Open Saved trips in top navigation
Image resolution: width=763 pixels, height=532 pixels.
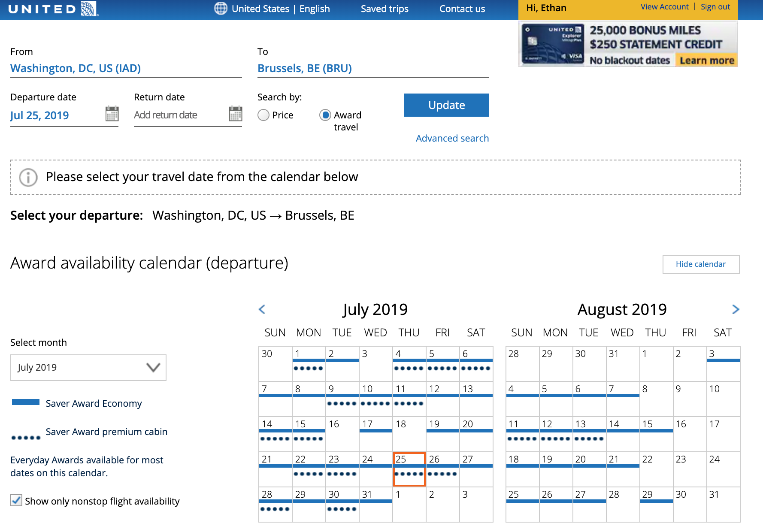(x=385, y=9)
